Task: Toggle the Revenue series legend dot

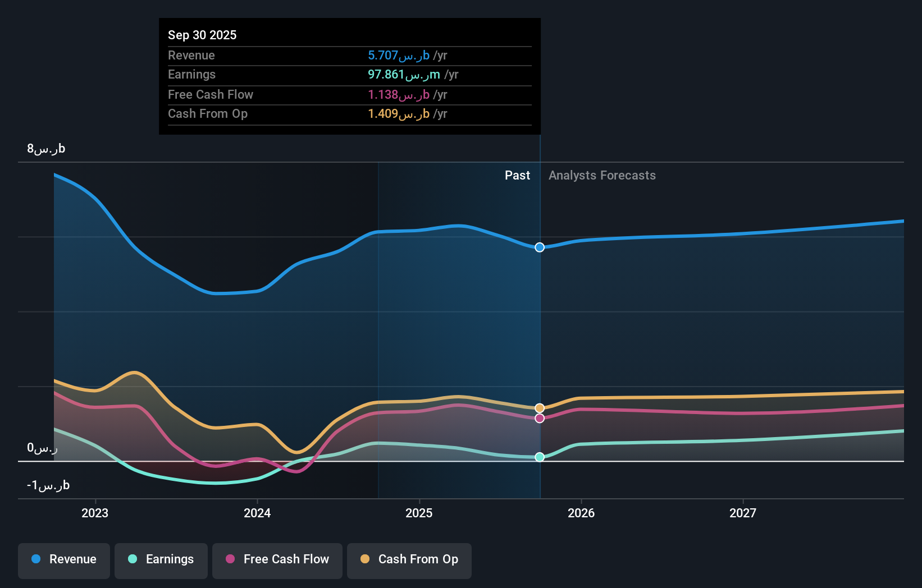Action: pos(35,559)
